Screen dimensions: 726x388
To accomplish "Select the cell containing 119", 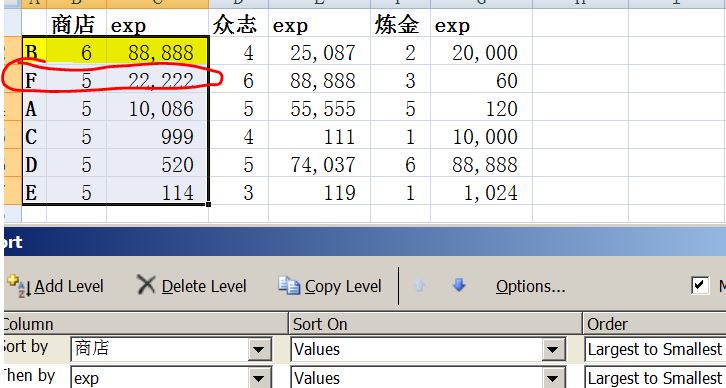I will click(x=319, y=191).
